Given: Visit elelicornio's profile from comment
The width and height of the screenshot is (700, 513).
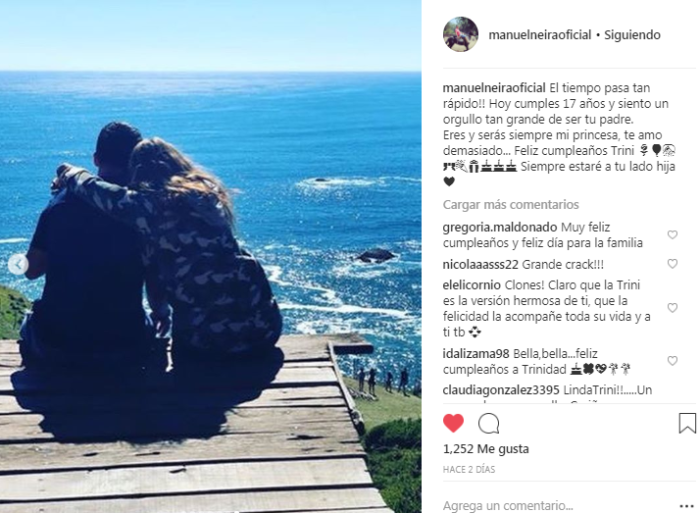Looking at the screenshot, I should click(471, 285).
